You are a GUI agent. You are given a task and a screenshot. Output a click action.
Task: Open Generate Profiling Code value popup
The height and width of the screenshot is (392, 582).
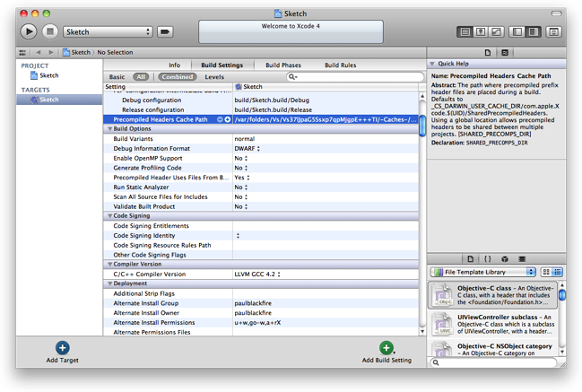[241, 168]
